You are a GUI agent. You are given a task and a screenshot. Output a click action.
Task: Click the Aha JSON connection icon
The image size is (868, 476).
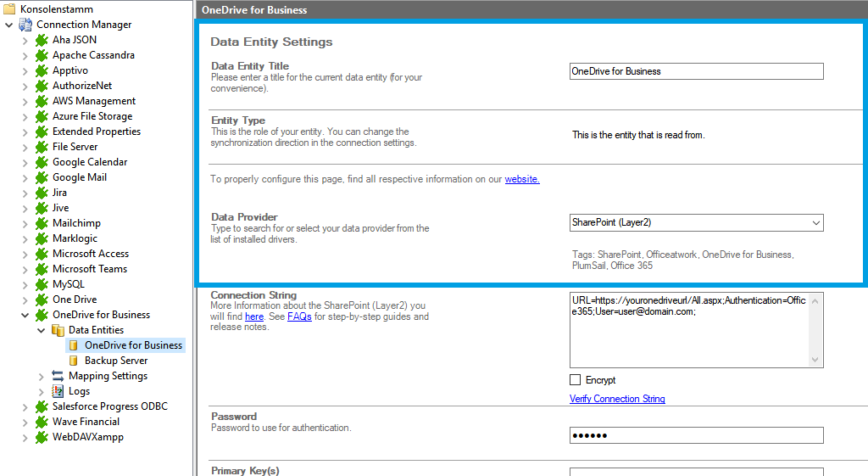(x=42, y=40)
